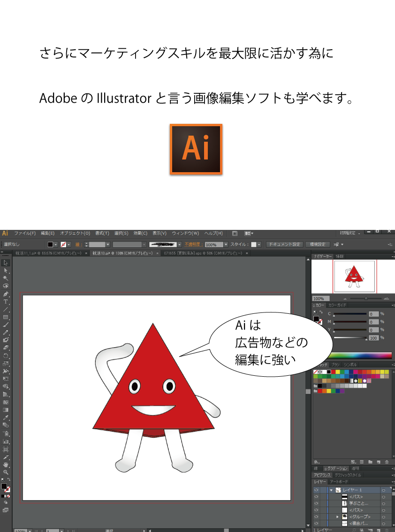
Task: Switch to the カラーガイド panel tab
Action: coord(337,305)
